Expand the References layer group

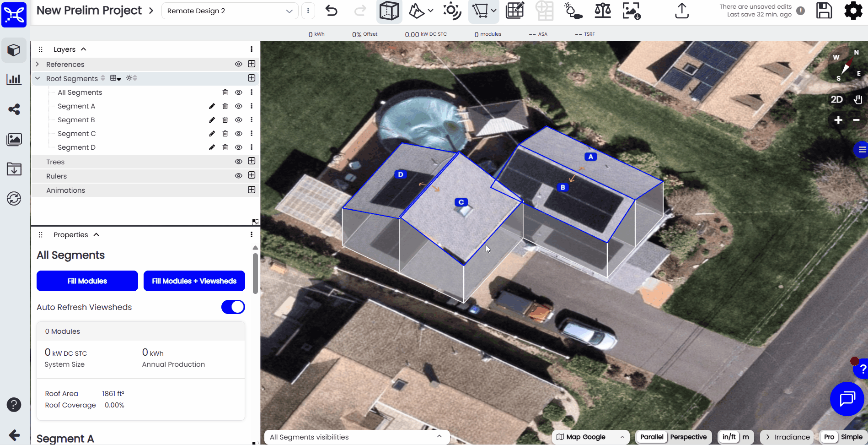[38, 64]
